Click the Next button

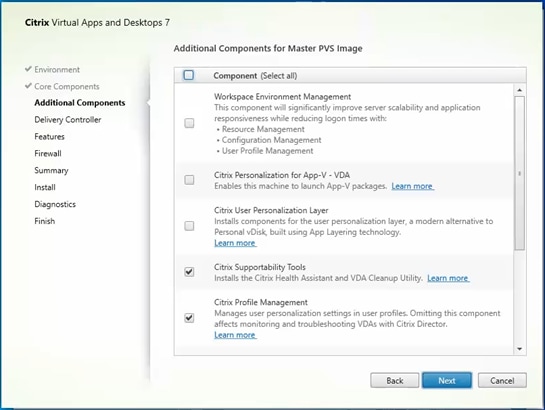coord(447,380)
